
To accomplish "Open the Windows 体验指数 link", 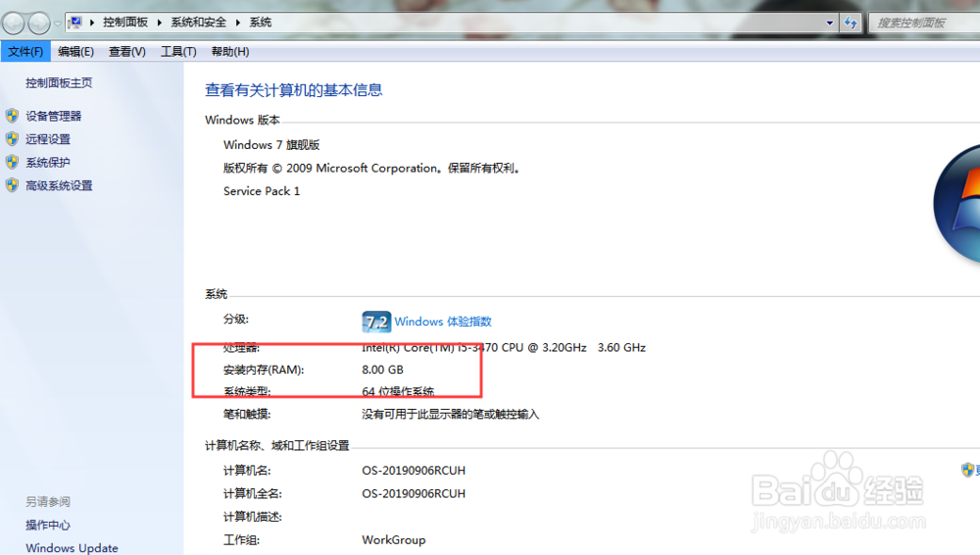I will (443, 322).
